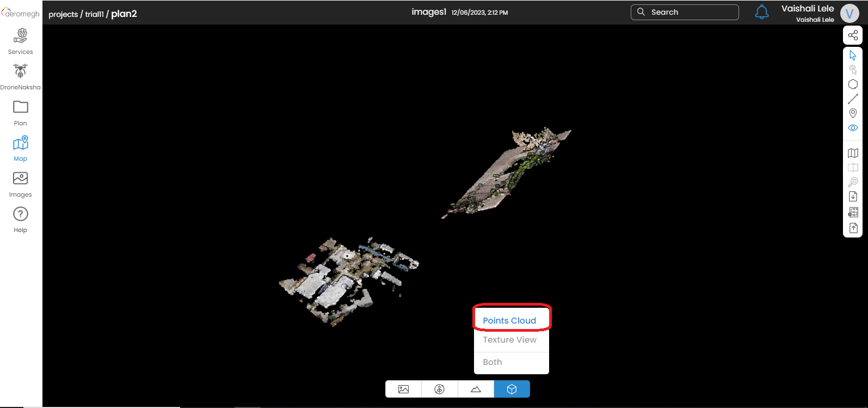Click the projects breadcrumb link
The width and height of the screenshot is (868, 408).
63,14
